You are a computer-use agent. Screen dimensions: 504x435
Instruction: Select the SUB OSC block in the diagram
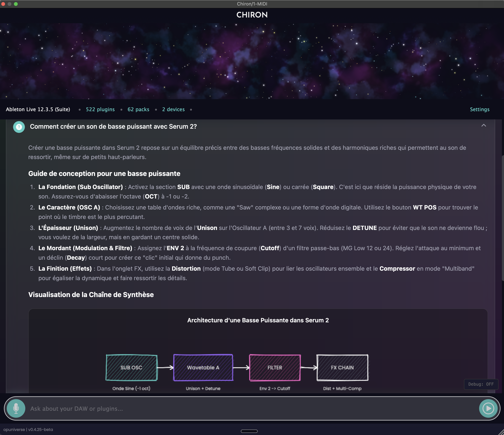(131, 368)
